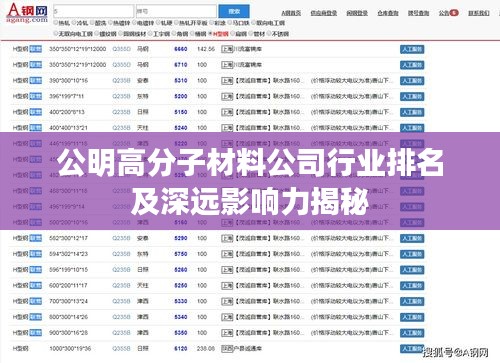
Task: Select the 冷轧 radio button
Action: point(74,23)
